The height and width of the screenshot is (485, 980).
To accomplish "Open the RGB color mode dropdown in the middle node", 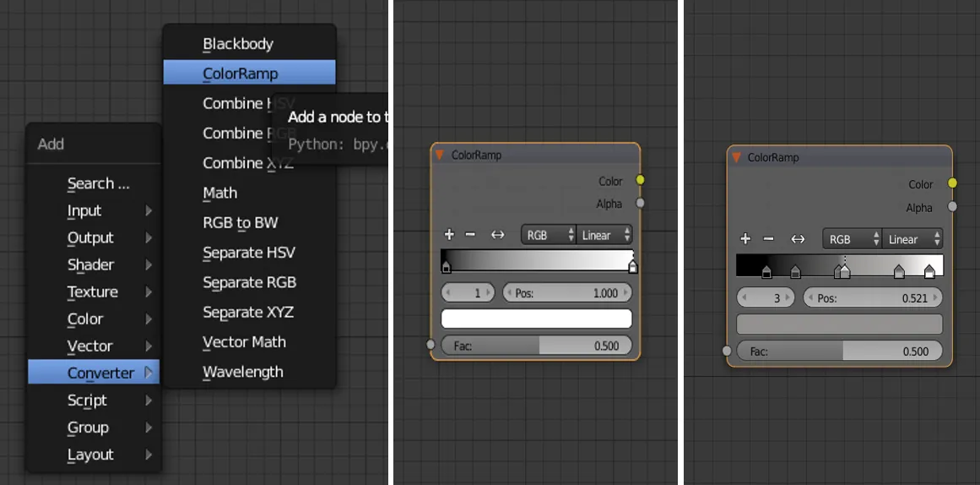I will coord(549,235).
